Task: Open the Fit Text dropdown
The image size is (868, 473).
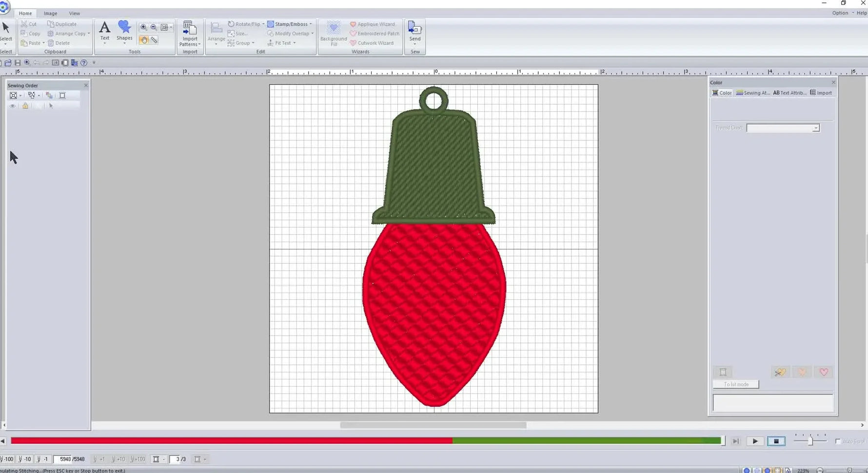Action: [295, 43]
